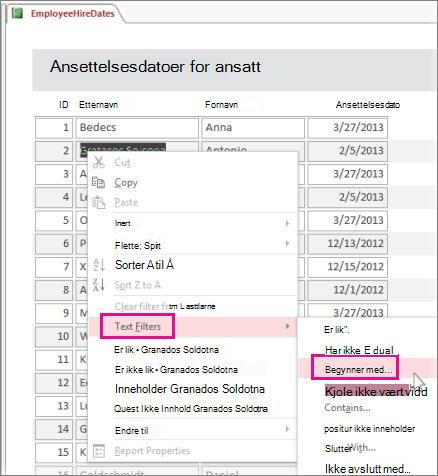Viewport: 438px width, 476px height.
Task: Click the Paste clipboard icon
Action: pos(99,202)
